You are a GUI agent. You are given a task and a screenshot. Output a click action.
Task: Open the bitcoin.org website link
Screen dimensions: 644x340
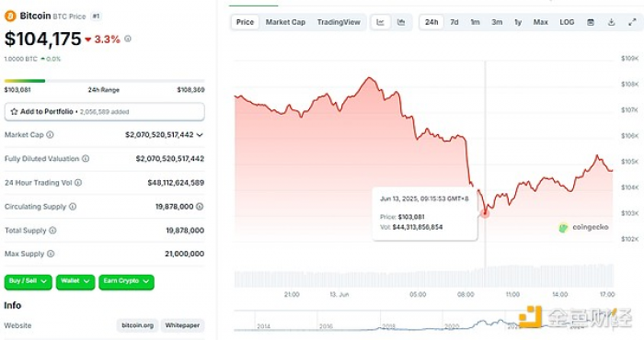click(x=137, y=325)
